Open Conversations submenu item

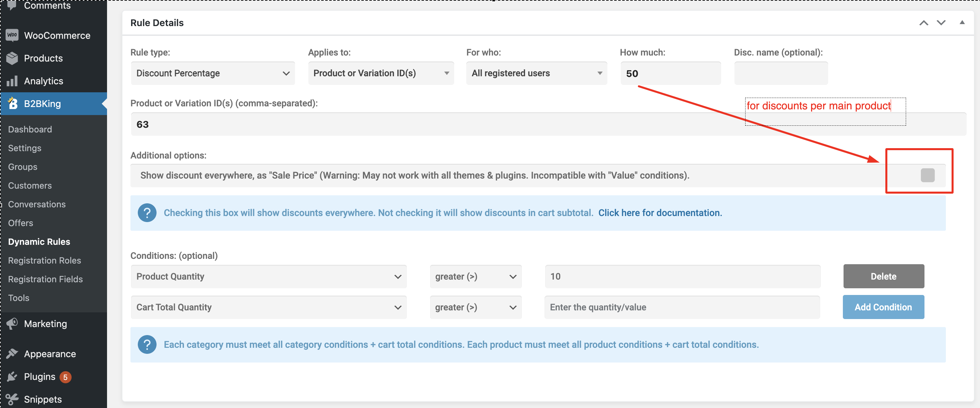(37, 204)
